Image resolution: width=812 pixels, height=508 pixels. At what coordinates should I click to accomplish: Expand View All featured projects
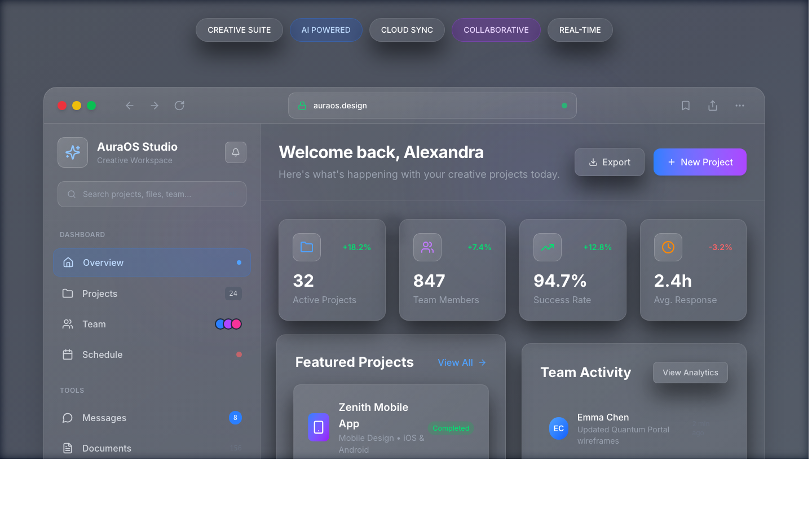pyautogui.click(x=461, y=362)
